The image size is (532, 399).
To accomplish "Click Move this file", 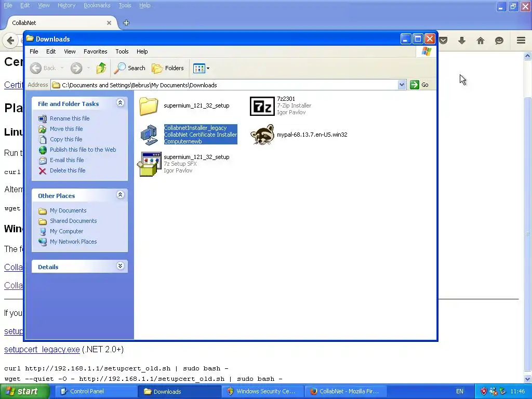I will click(66, 129).
